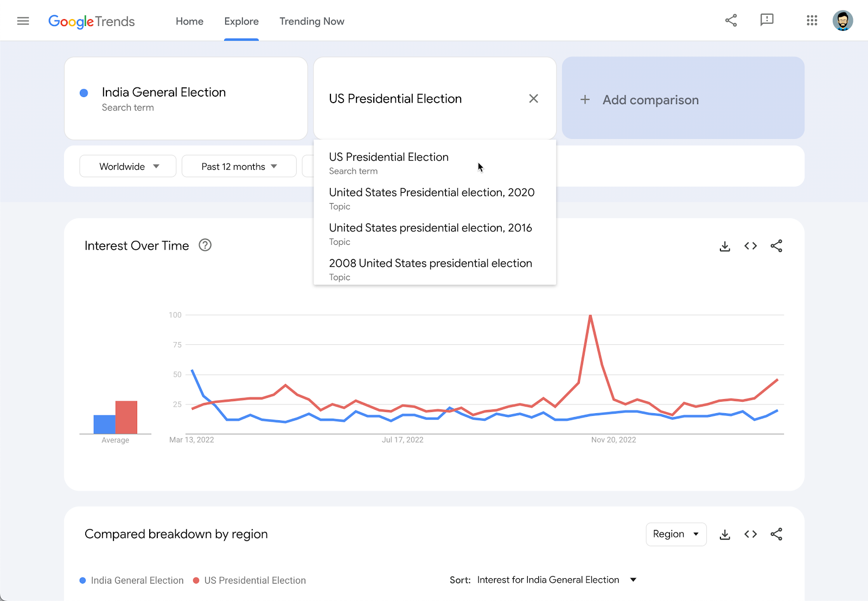Go to the Home tab
868x601 pixels.
click(189, 21)
